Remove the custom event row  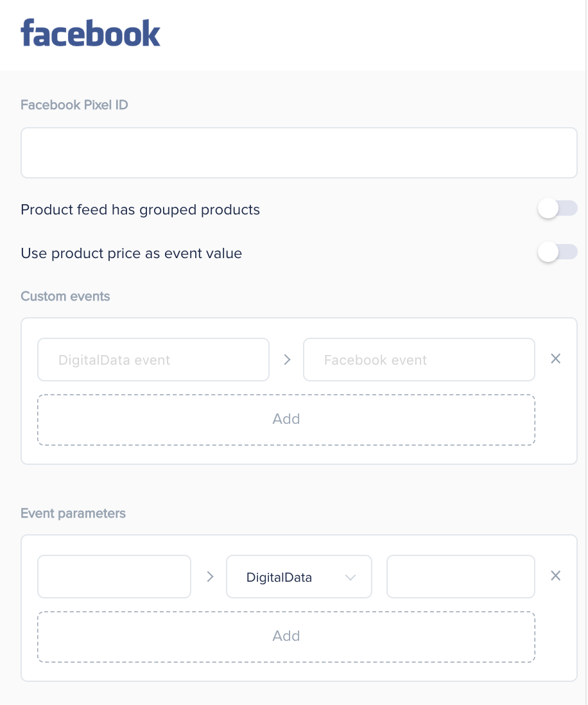pyautogui.click(x=556, y=359)
